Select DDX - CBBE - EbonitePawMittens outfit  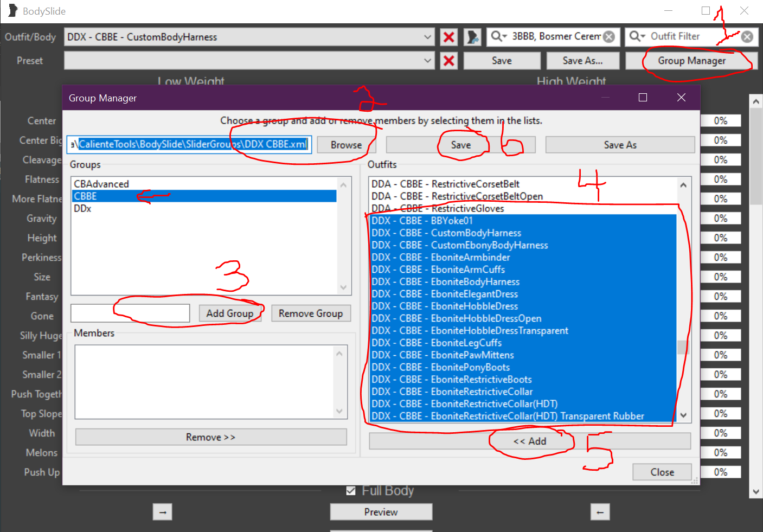(x=523, y=355)
